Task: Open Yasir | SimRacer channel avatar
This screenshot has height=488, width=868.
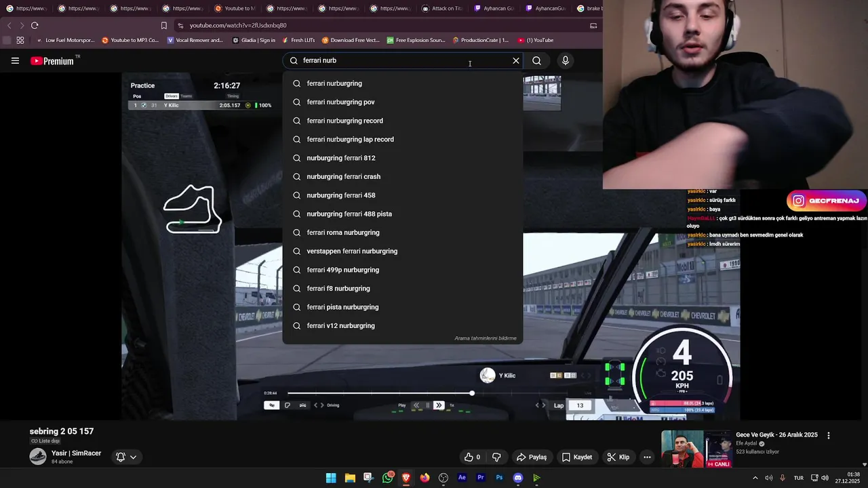Action: pos(38,456)
